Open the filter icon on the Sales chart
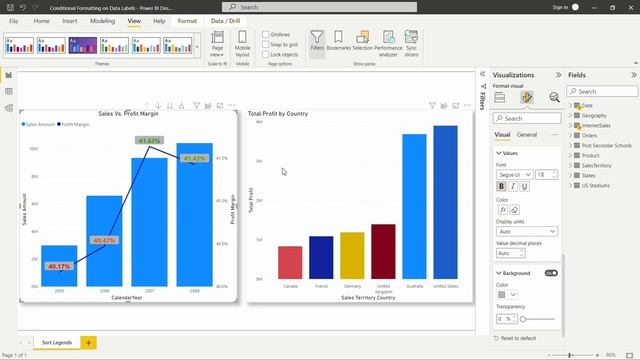 196,106
